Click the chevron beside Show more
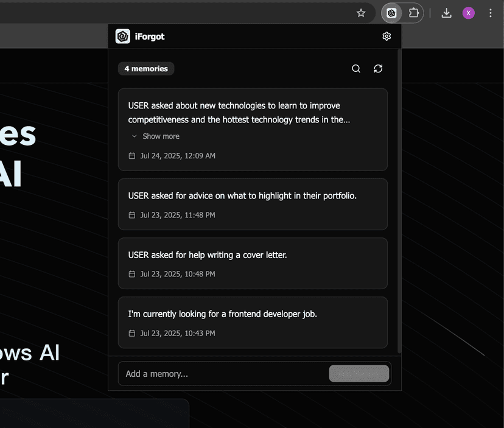Image resolution: width=504 pixels, height=428 pixels. [135, 136]
